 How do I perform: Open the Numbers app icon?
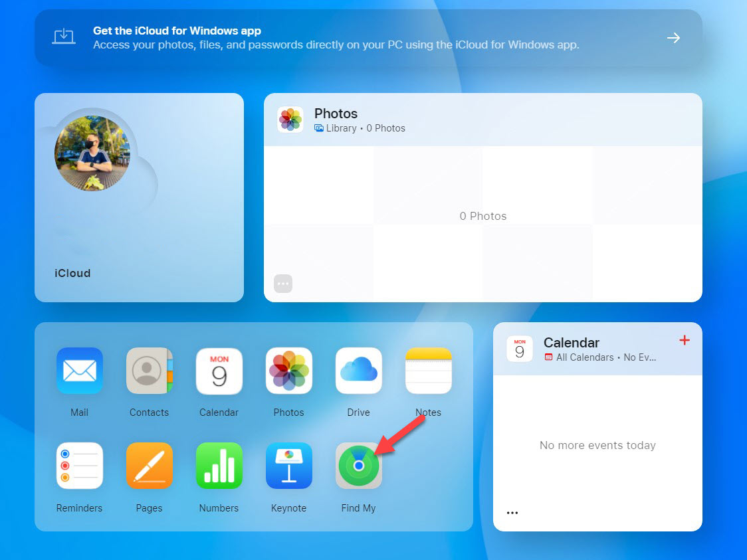coord(219,466)
